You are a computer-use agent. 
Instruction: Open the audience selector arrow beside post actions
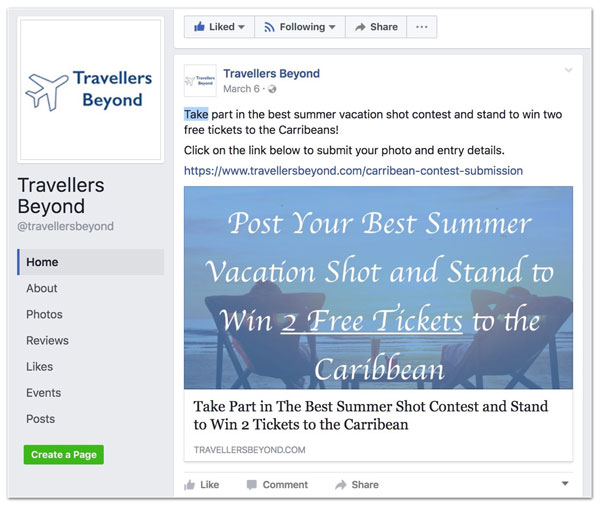pyautogui.click(x=565, y=484)
